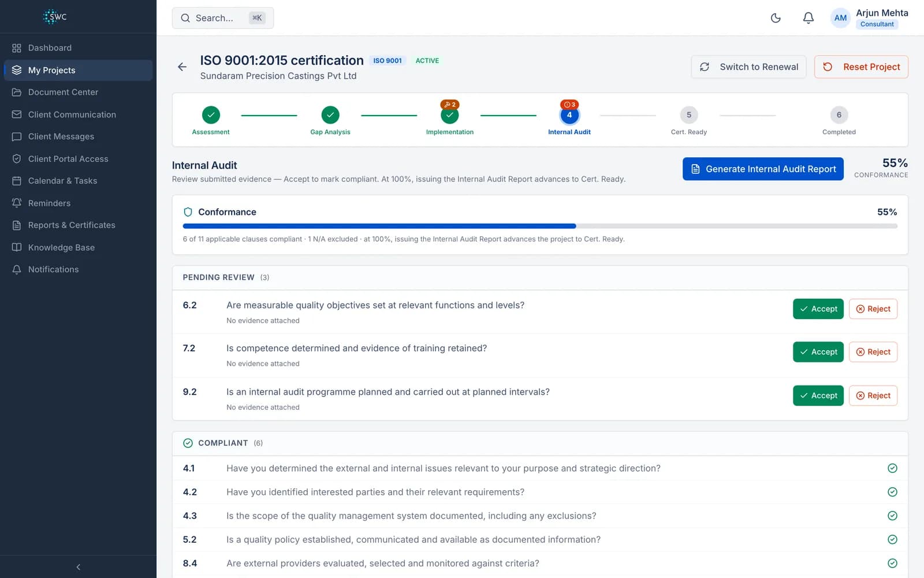Viewport: 924px width, 578px height.
Task: Select the Internal Audit step 4 circle
Action: pos(569,115)
